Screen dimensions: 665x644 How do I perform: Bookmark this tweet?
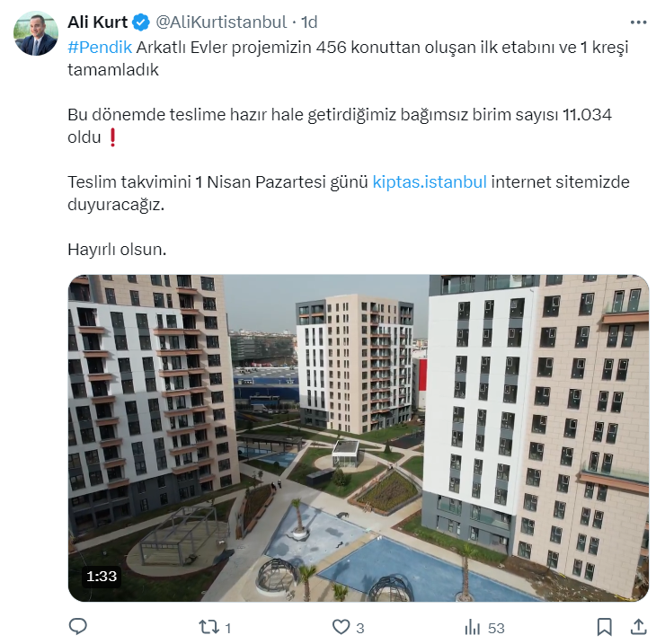[605, 627]
